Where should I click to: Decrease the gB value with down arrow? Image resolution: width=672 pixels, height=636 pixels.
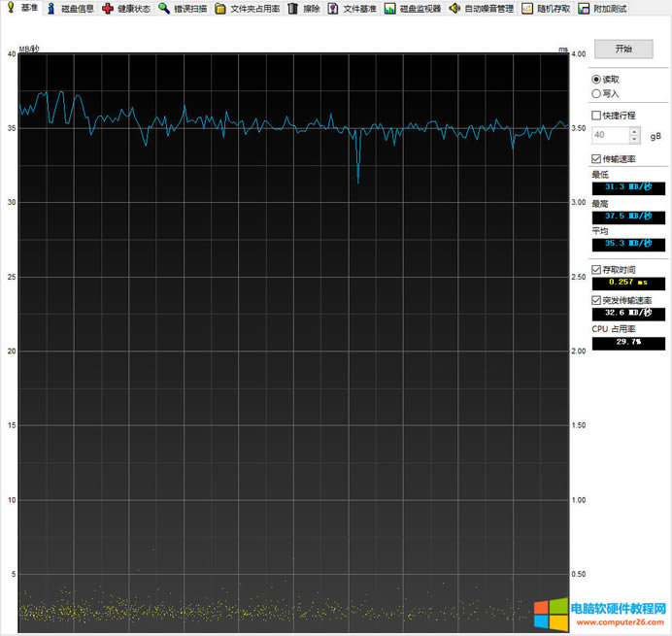(x=635, y=140)
